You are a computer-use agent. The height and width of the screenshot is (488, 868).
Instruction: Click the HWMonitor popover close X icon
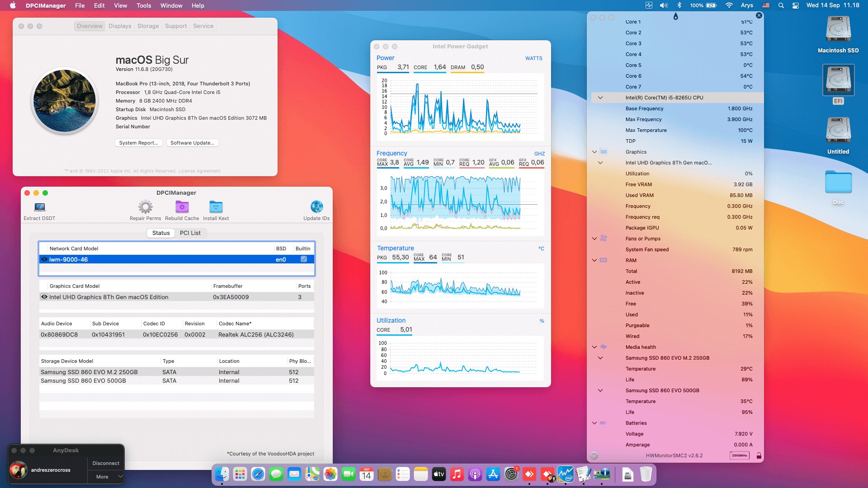pos(759,15)
